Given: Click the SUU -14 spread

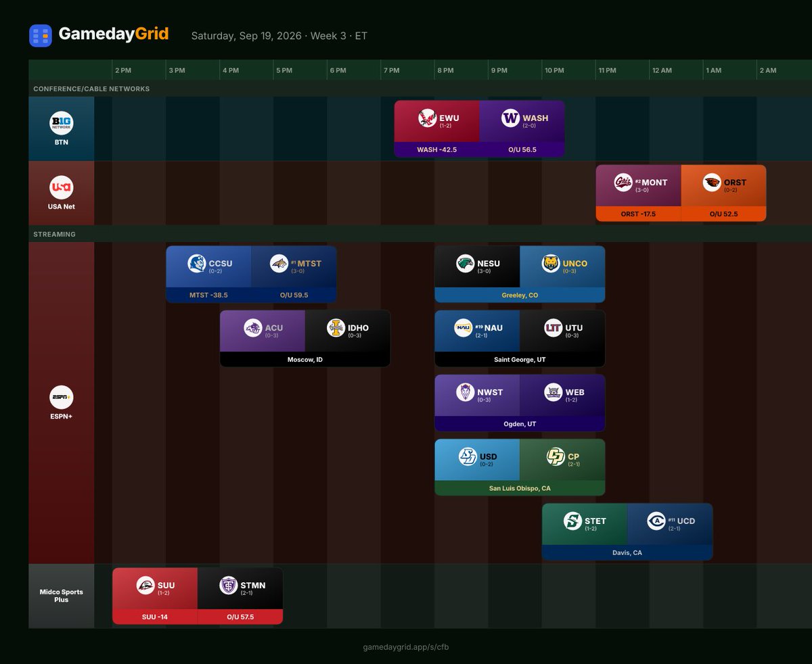Looking at the screenshot, I should pos(155,617).
